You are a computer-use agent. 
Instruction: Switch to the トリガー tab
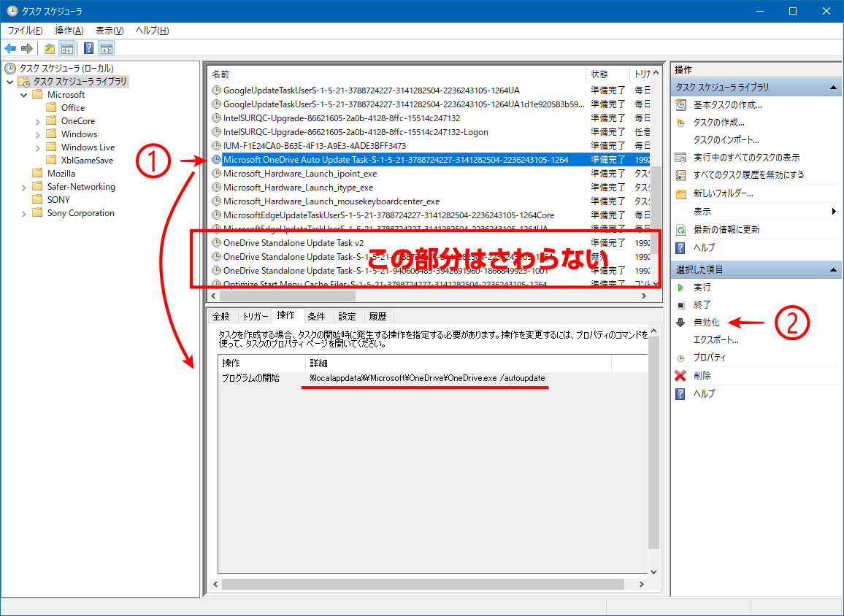255,316
